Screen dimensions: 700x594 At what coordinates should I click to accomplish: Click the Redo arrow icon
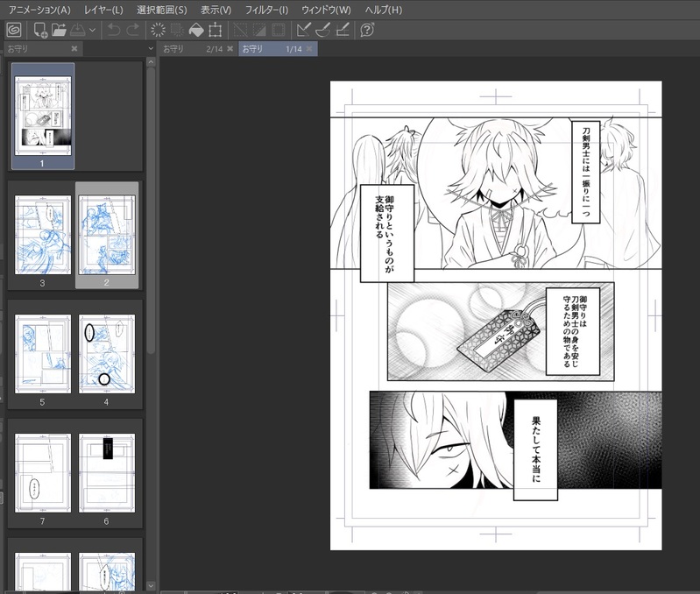[x=133, y=31]
